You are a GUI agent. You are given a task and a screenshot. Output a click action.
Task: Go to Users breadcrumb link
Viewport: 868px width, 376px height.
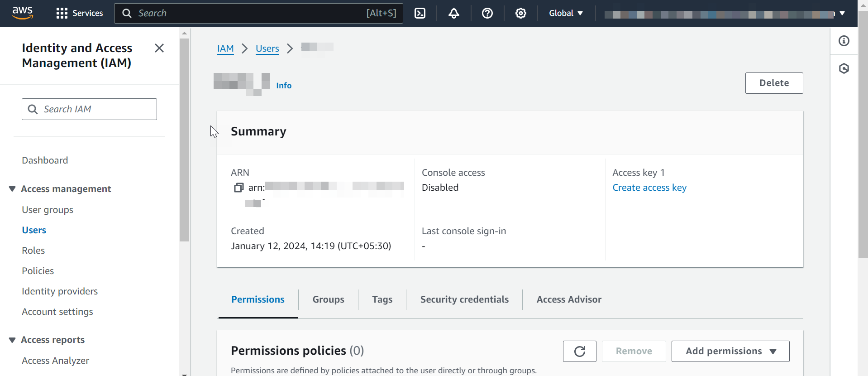pos(267,48)
